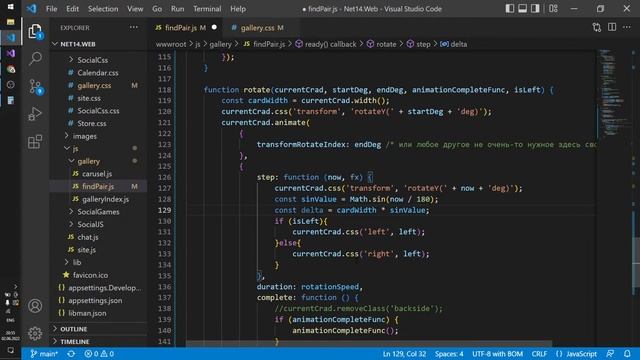Viewport: 640px width, 360px height.
Task: Expand the images folder
Action: (84, 136)
